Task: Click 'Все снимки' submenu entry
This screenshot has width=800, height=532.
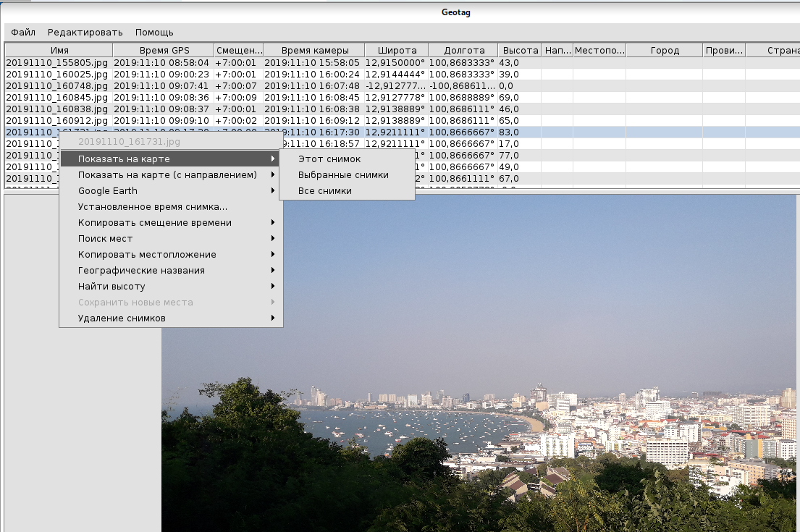Action: [x=325, y=191]
